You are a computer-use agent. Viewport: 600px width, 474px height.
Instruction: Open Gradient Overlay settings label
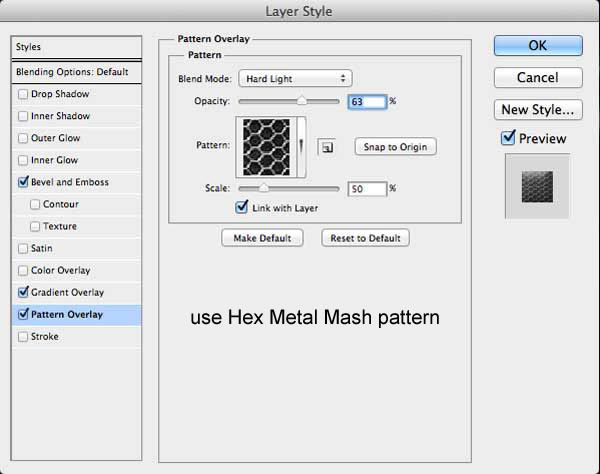67,293
